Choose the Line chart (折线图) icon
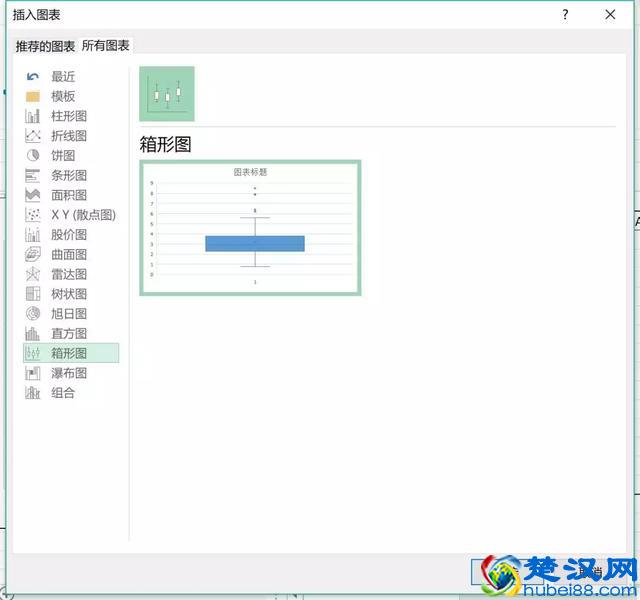Image resolution: width=640 pixels, height=600 pixels. 33,136
